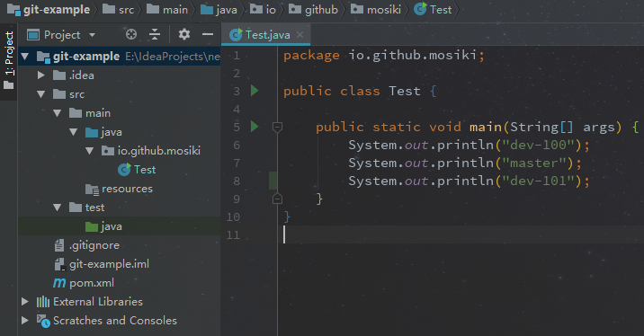The width and height of the screenshot is (644, 336).
Task: Click the test folder icon in tree
Action: [x=76, y=208]
